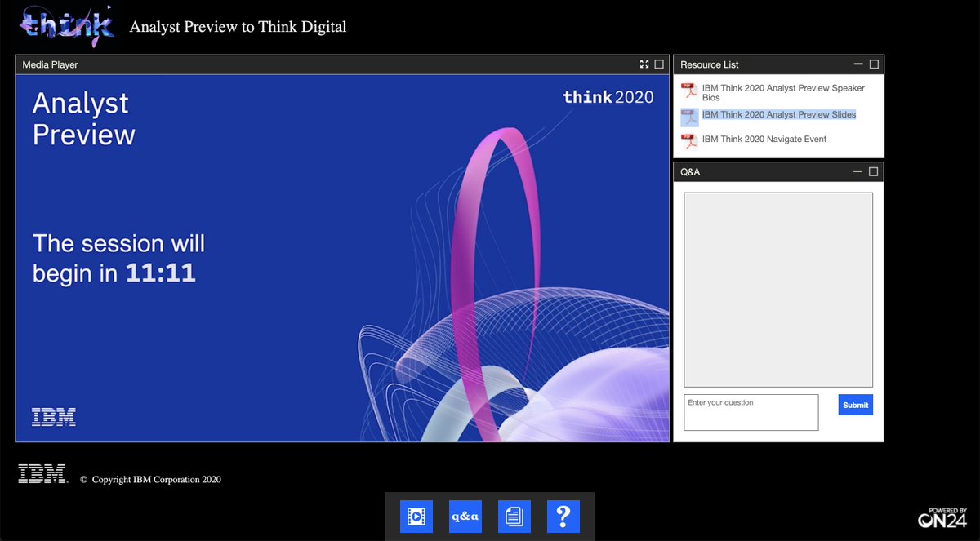Viewport: 980px width, 541px height.
Task: Submit the question
Action: (x=855, y=405)
